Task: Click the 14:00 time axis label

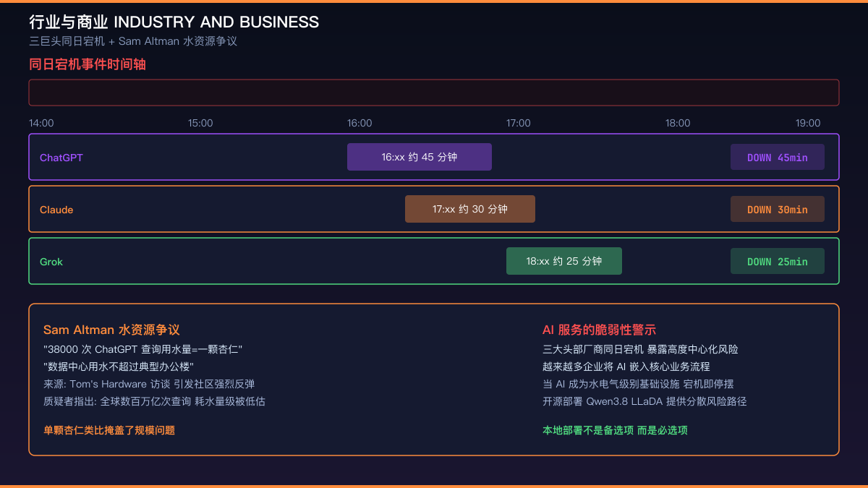Action: [41, 123]
